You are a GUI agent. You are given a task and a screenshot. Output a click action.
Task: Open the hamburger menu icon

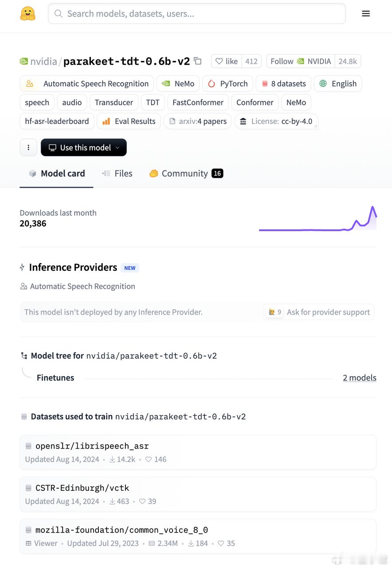pyautogui.click(x=366, y=14)
